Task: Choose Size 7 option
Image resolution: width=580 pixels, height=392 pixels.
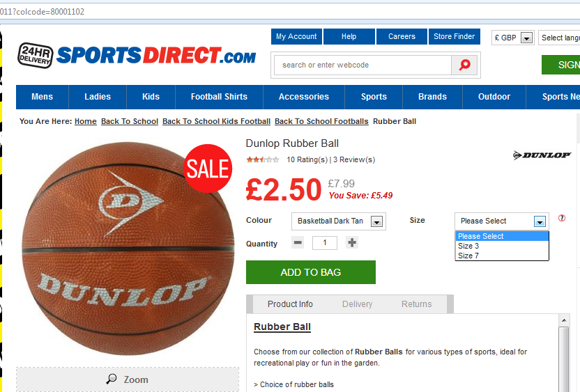Action: pyautogui.click(x=468, y=256)
